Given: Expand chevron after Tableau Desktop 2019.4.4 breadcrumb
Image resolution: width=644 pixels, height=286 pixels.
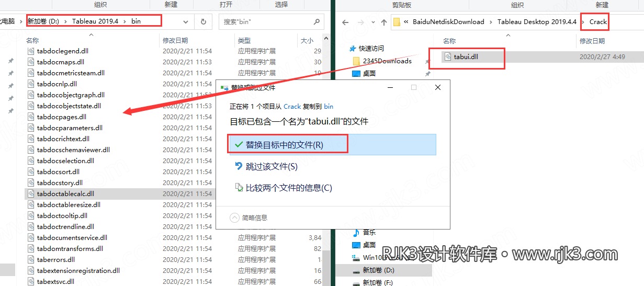Looking at the screenshot, I should tap(583, 22).
